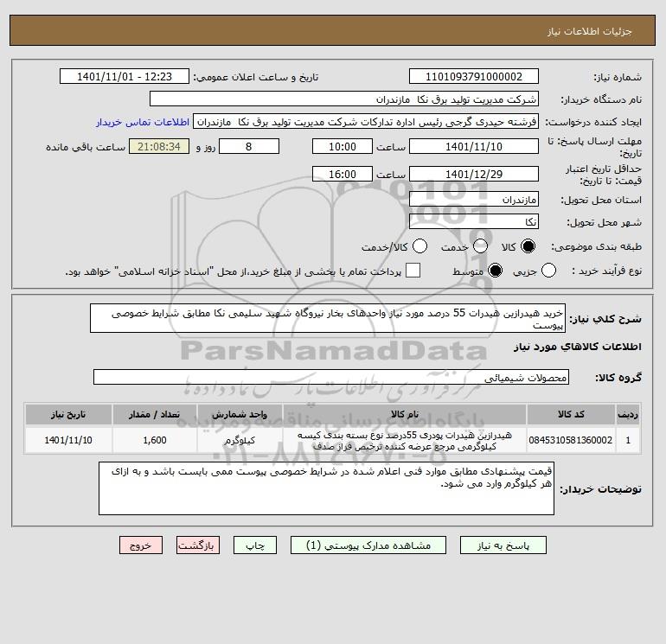Screen dimensions: 666x644
Task: Click the هیدرازین هیدرات product name cell
Action: (x=405, y=440)
